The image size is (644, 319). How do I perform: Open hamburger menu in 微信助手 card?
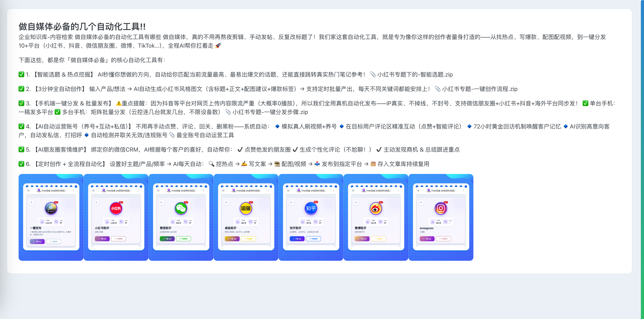(158, 191)
